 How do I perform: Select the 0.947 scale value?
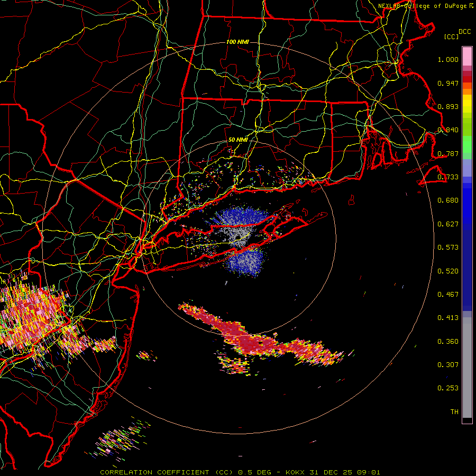[448, 83]
